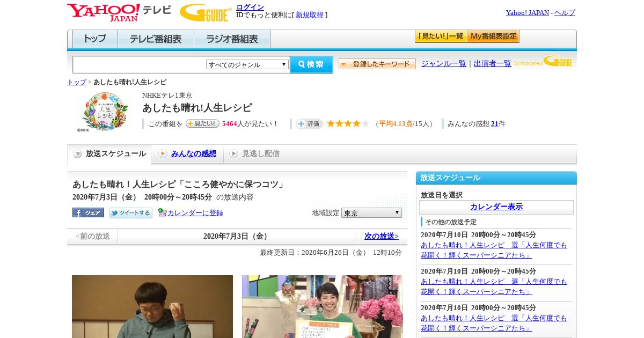Click the arrow icon beside 放送スケジュール
The width and height of the screenshot is (644, 338).
pyautogui.click(x=78, y=154)
